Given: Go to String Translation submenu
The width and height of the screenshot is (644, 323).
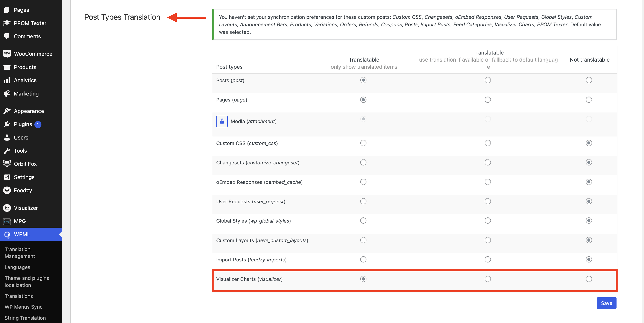Looking at the screenshot, I should click(x=25, y=318).
